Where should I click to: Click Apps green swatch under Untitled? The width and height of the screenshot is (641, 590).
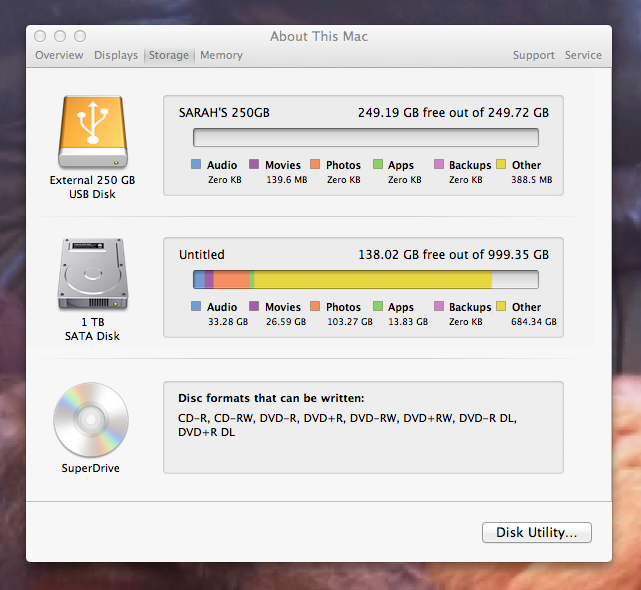pos(378,306)
